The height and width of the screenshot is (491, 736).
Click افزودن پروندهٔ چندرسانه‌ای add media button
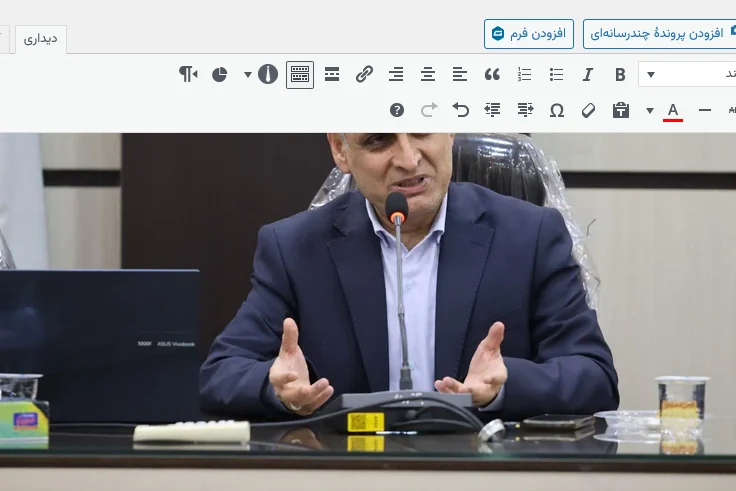(660, 33)
